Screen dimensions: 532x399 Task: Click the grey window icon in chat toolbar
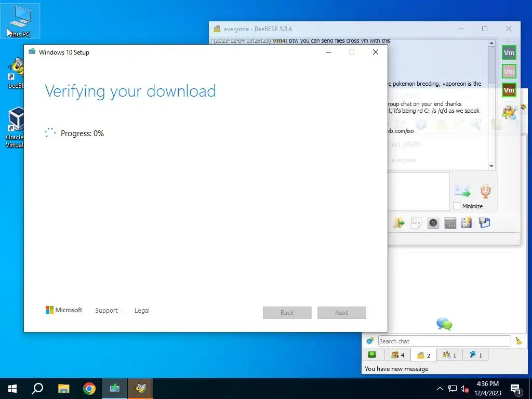click(450, 223)
